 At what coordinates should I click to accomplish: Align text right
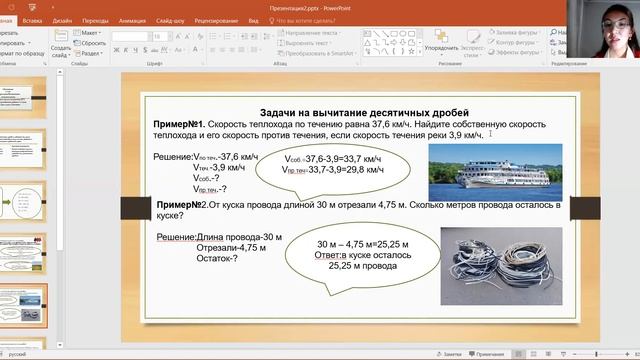click(x=232, y=50)
